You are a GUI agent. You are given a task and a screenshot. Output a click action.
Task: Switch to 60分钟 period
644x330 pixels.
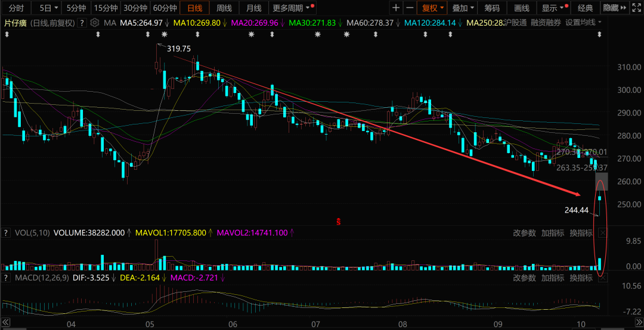click(x=165, y=8)
